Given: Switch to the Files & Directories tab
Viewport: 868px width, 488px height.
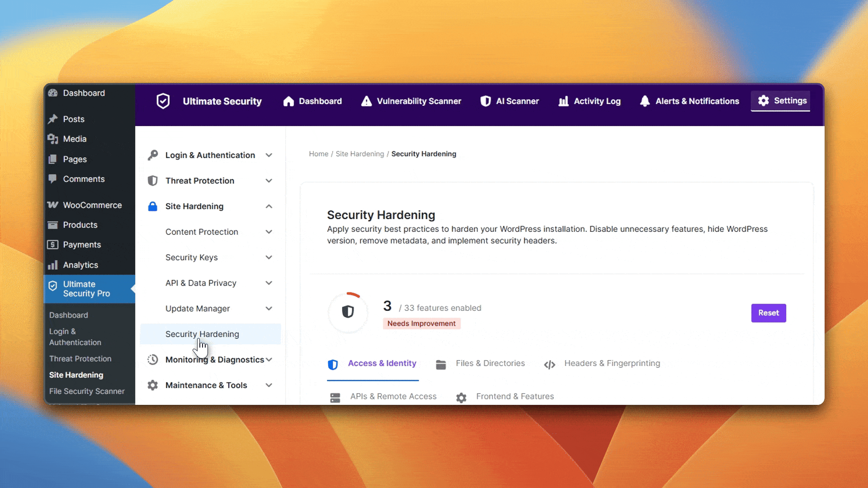Looking at the screenshot, I should pos(480,363).
